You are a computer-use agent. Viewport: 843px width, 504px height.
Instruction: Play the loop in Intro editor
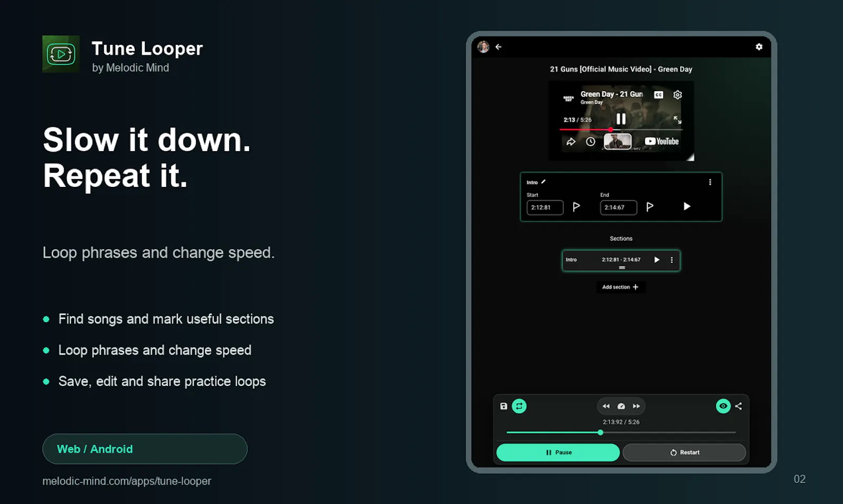[x=687, y=206]
